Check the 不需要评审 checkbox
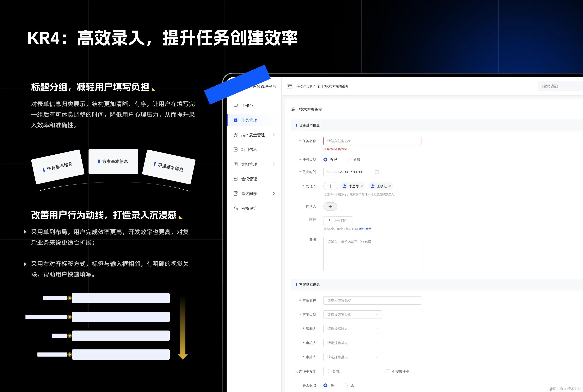Image resolution: width=583 pixels, height=392 pixels. click(388, 371)
